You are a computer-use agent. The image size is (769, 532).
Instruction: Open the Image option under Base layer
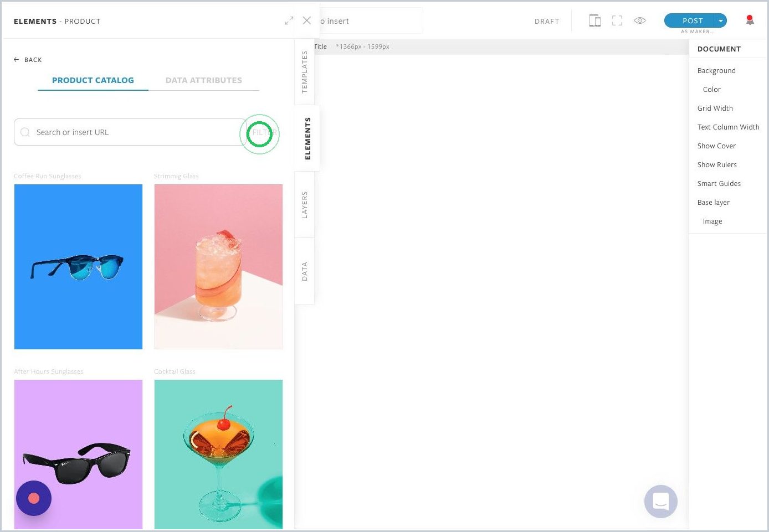pyautogui.click(x=712, y=221)
